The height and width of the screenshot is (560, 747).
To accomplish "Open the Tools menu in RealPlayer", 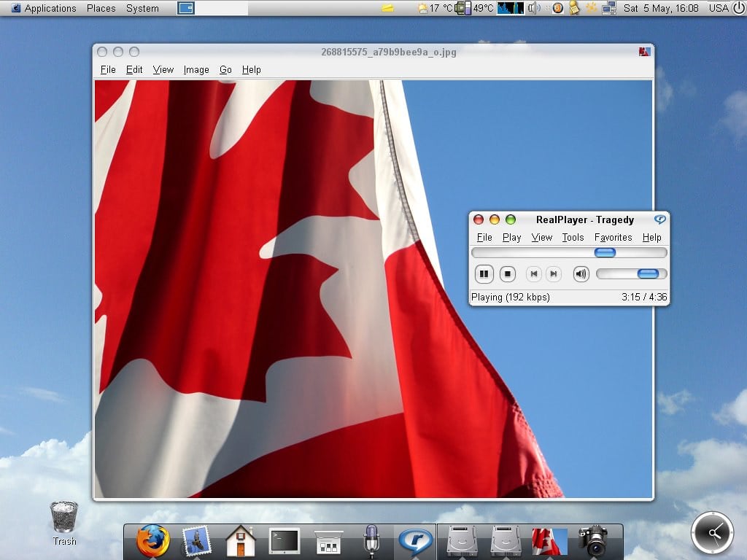I will pyautogui.click(x=573, y=237).
